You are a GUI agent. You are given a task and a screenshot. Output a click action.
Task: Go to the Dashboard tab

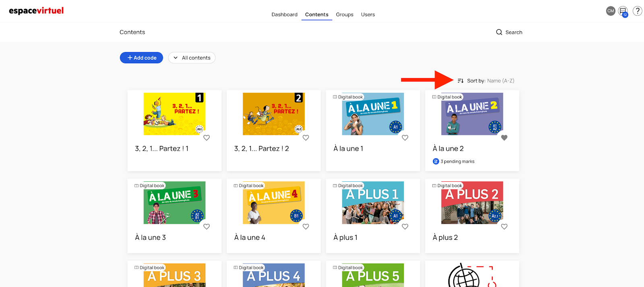284,15
